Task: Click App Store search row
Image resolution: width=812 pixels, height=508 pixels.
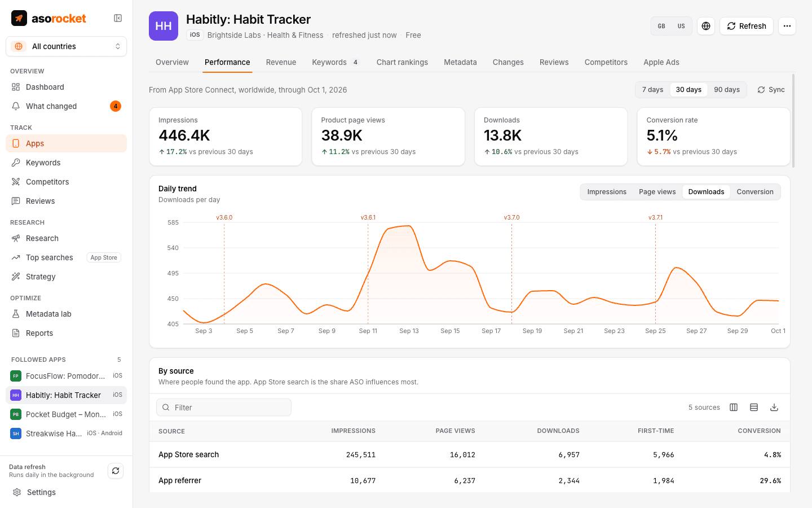Action: tap(470, 454)
